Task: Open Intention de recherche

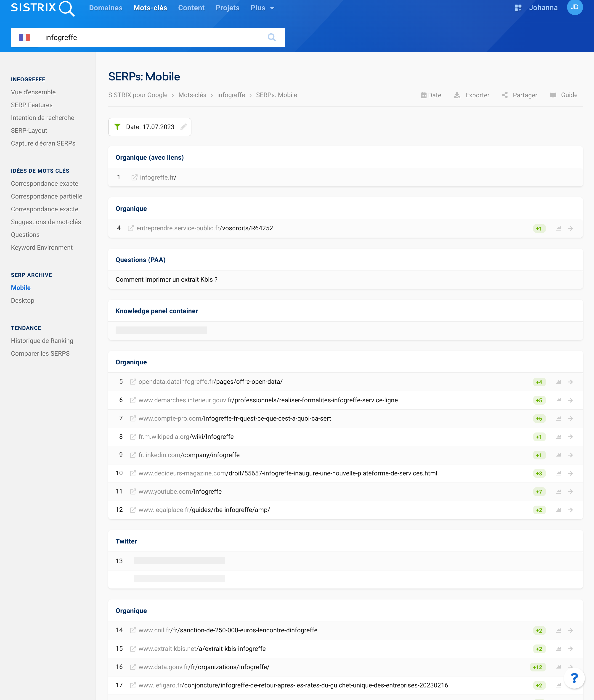Action: (42, 118)
